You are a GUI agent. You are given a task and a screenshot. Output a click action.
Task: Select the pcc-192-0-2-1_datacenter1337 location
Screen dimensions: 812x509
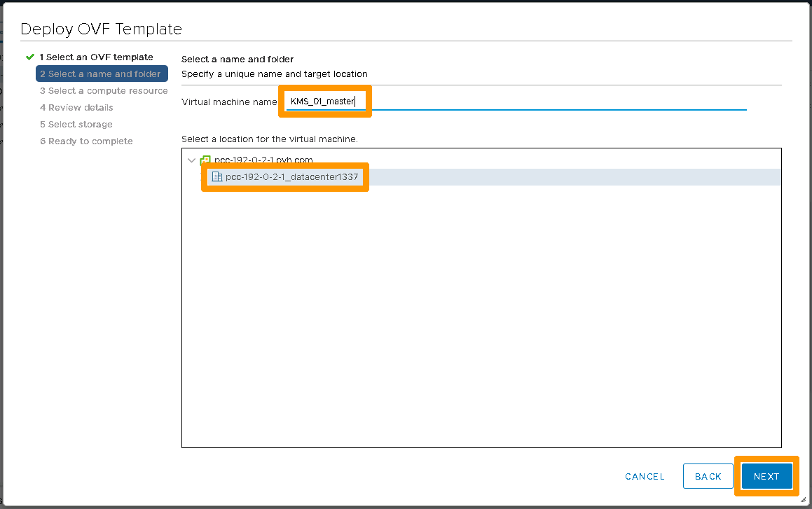[x=291, y=177]
